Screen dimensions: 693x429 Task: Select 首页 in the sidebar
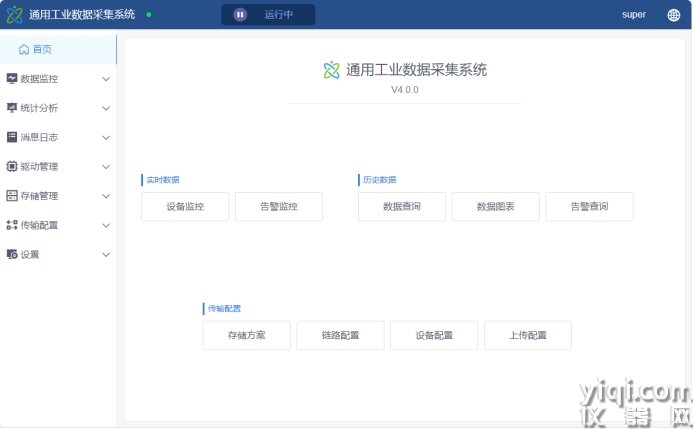click(x=58, y=49)
